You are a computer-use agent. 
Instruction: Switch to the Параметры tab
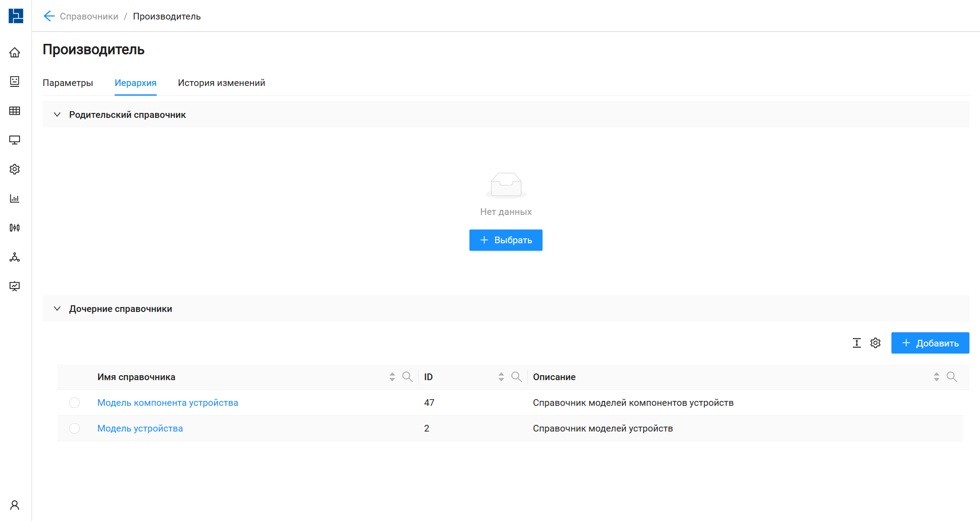tap(68, 83)
